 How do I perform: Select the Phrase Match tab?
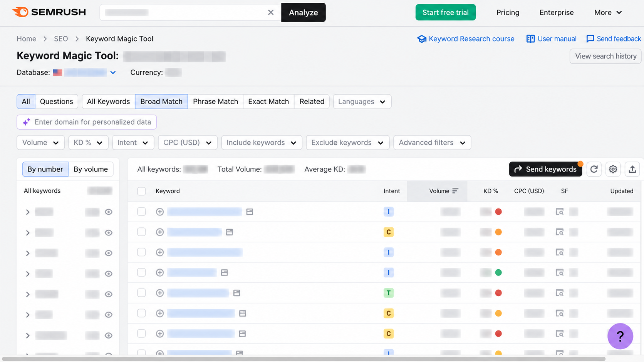(x=215, y=102)
